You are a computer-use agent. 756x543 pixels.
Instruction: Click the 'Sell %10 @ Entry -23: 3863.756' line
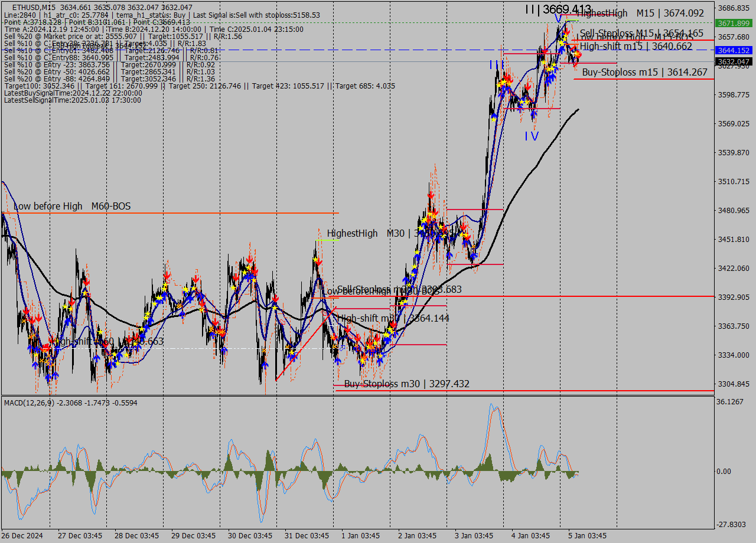coord(109,64)
